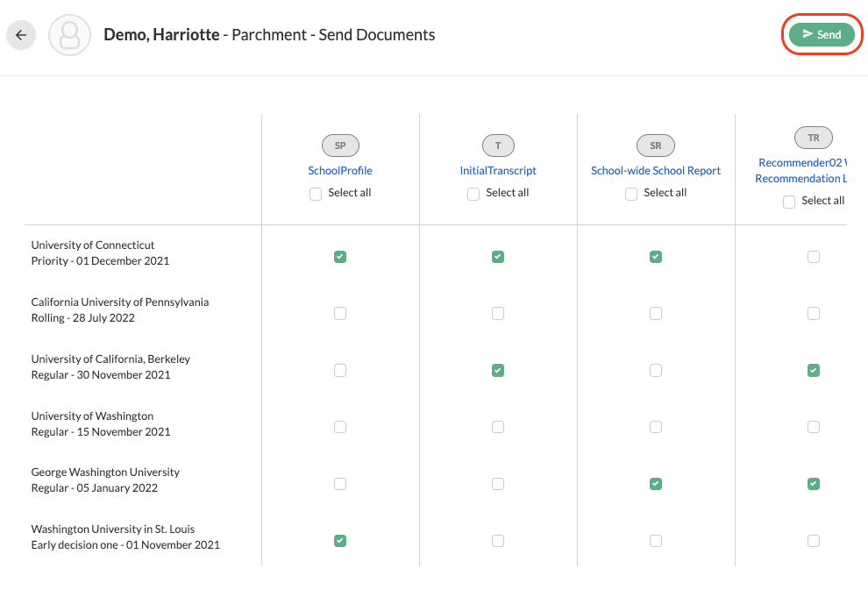This screenshot has height=604, width=868.
Task: Check InitialTranscript for Washington University in St. Louis
Action: tap(498, 541)
